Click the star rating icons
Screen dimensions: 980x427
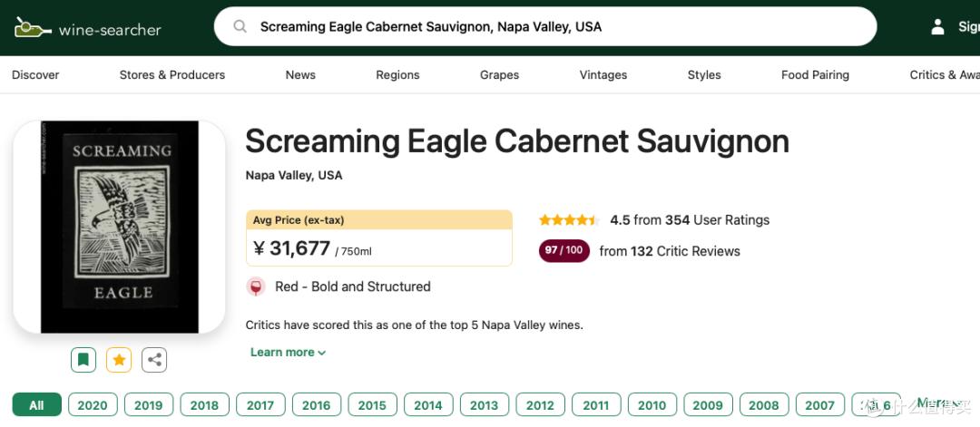coord(569,220)
